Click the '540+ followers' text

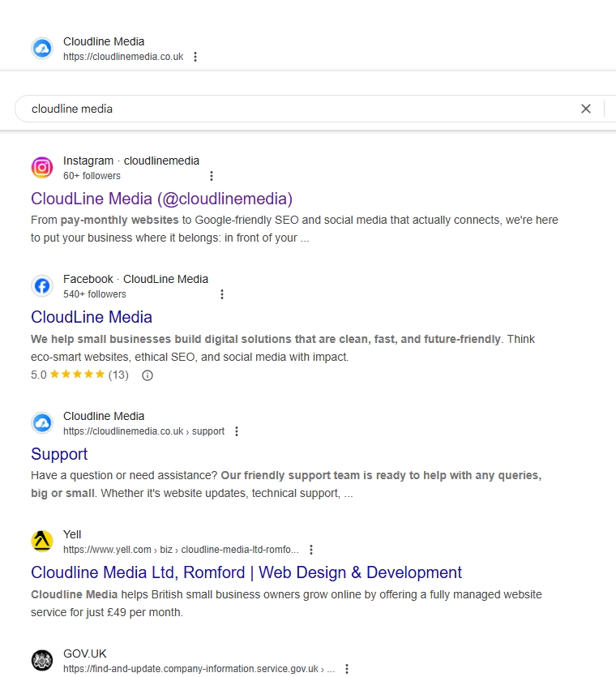click(95, 294)
